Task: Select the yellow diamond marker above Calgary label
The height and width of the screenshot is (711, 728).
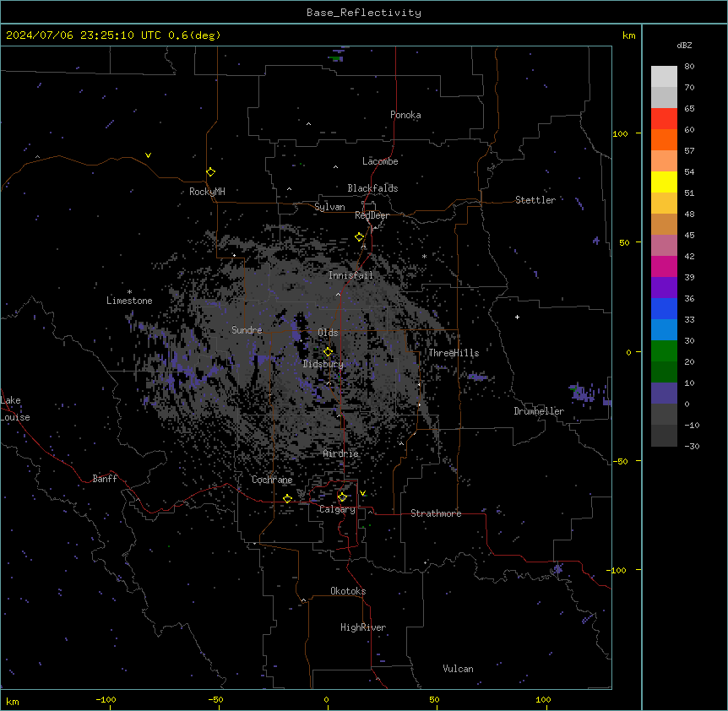Action: tap(342, 497)
